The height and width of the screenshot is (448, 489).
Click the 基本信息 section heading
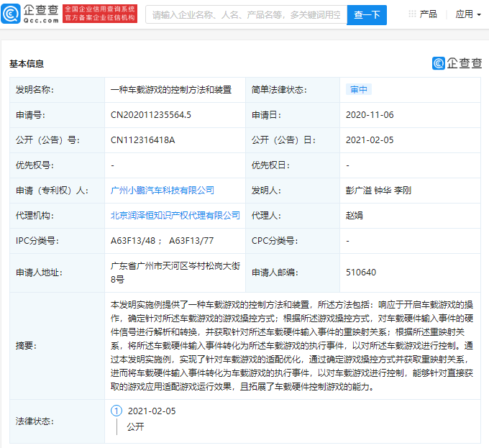click(x=27, y=63)
